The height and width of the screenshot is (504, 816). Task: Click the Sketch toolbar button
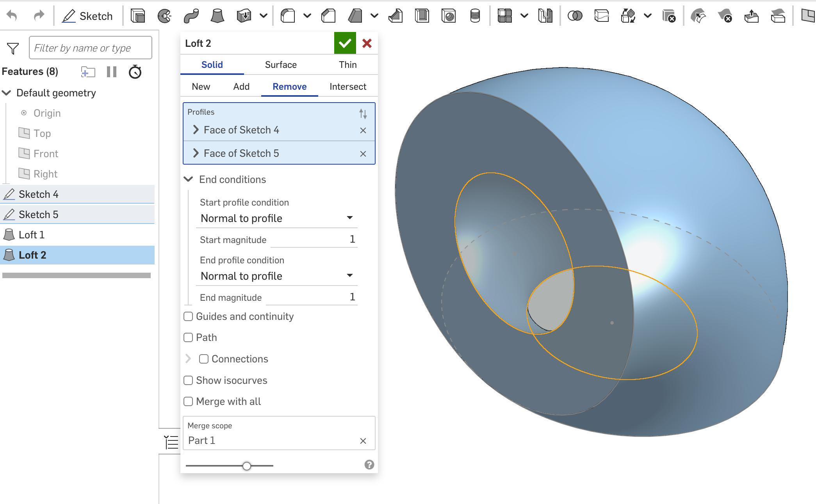point(88,16)
